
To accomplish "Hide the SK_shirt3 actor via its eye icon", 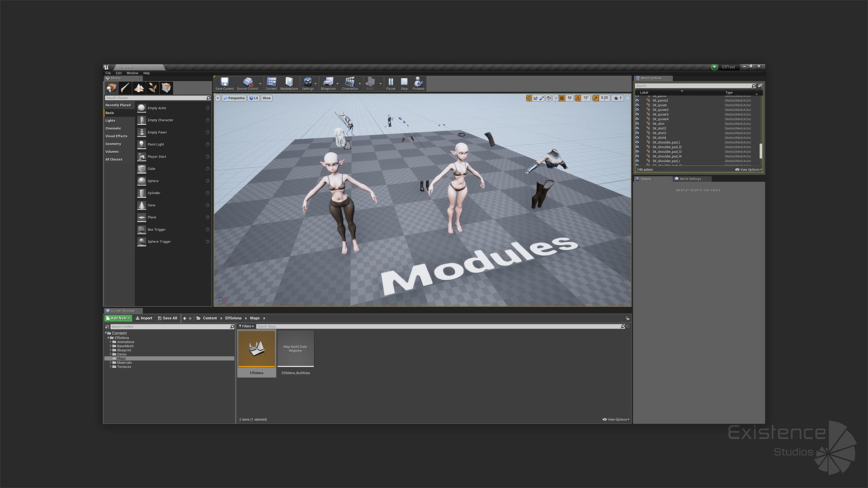I will click(x=637, y=133).
